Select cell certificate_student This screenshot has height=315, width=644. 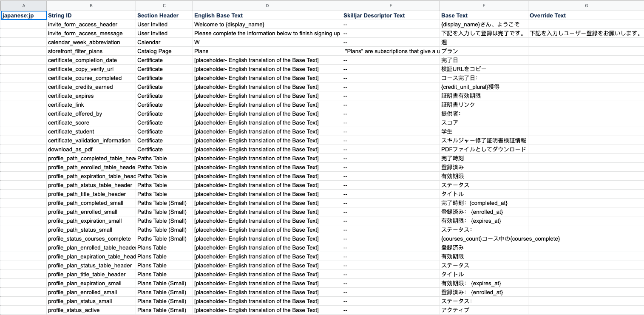click(x=91, y=132)
